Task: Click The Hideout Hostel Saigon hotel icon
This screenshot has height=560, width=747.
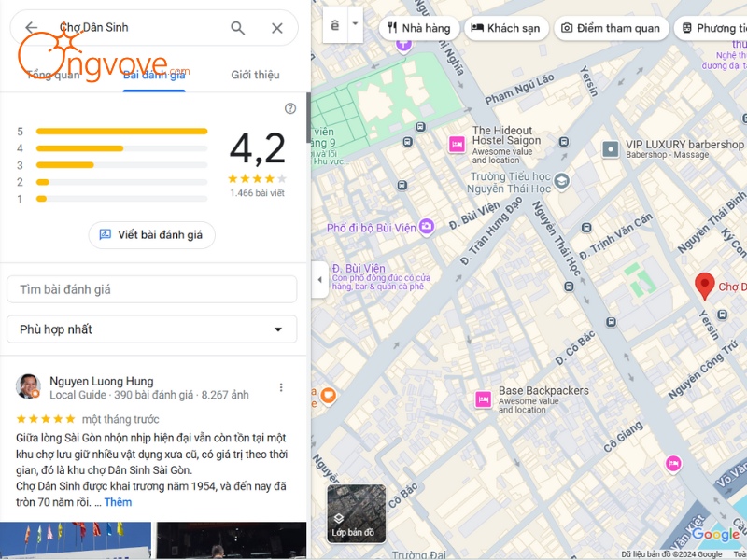Action: [x=457, y=145]
